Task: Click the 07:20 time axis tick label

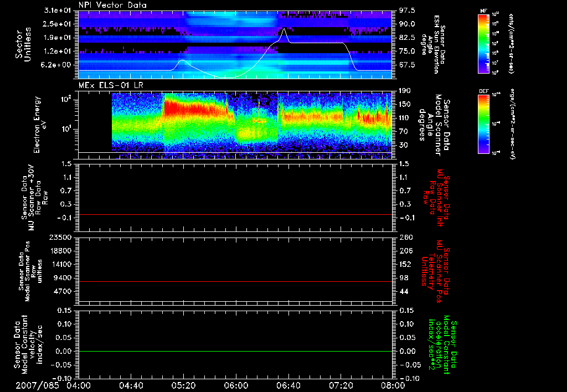Action: click(340, 385)
